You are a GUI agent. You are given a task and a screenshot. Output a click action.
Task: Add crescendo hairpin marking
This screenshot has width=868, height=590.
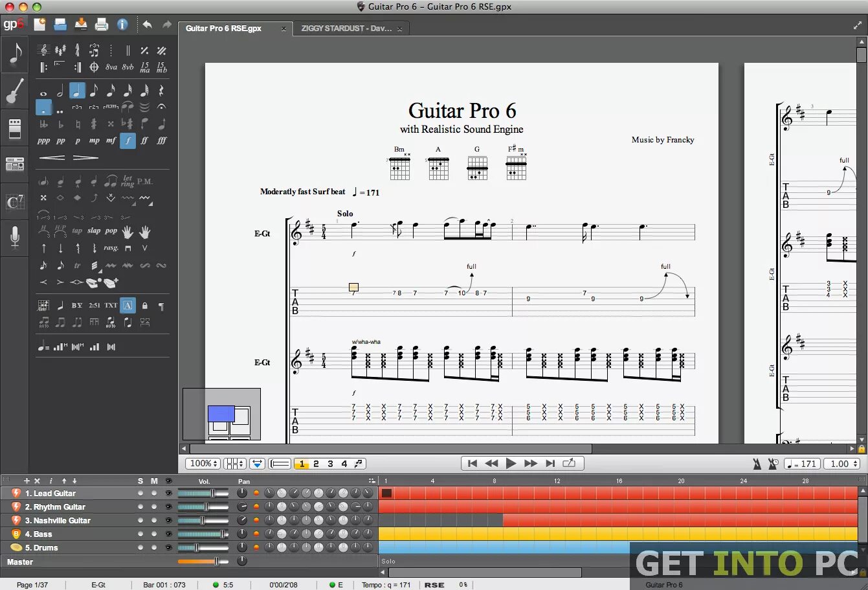[x=52, y=157]
